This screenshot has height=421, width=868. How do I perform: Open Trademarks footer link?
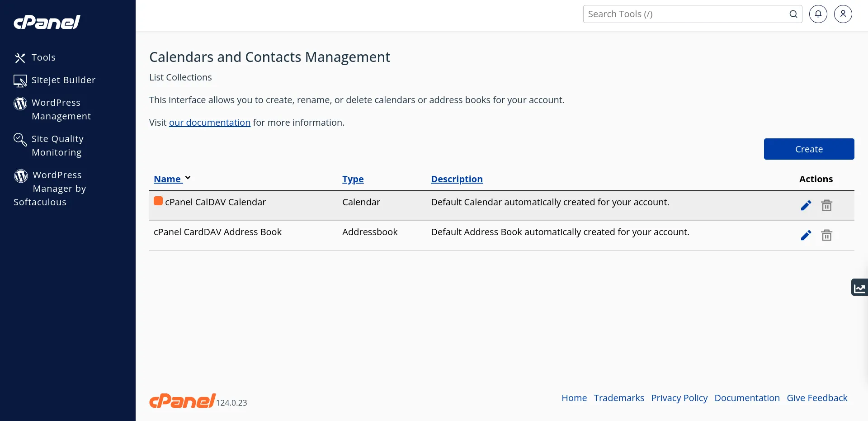[x=619, y=398]
